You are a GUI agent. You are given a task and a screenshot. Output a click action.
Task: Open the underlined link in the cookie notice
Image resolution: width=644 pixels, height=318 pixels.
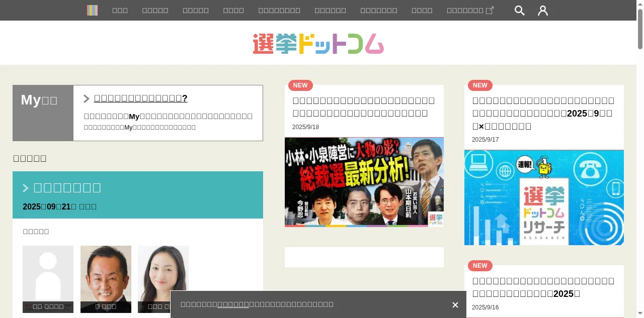pos(233,304)
